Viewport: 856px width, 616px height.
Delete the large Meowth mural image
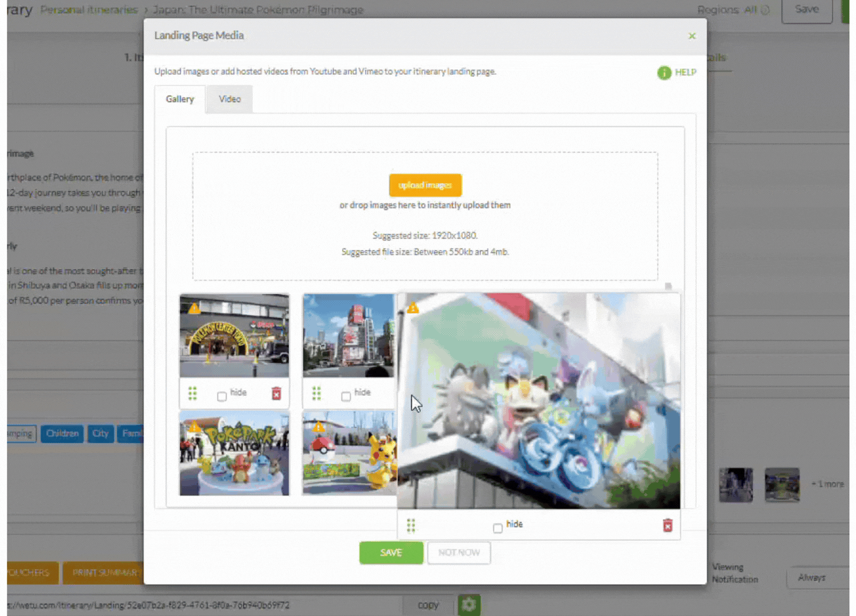click(668, 525)
